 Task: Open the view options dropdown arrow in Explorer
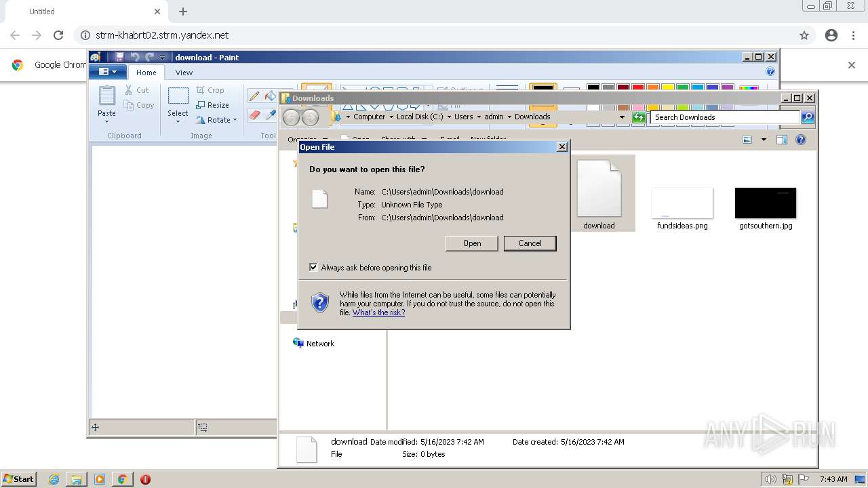(x=764, y=140)
